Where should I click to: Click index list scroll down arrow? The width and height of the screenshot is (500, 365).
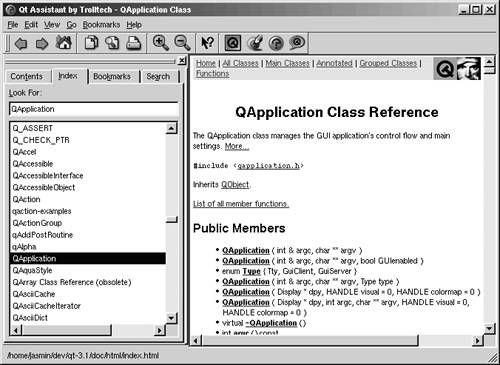click(171, 318)
